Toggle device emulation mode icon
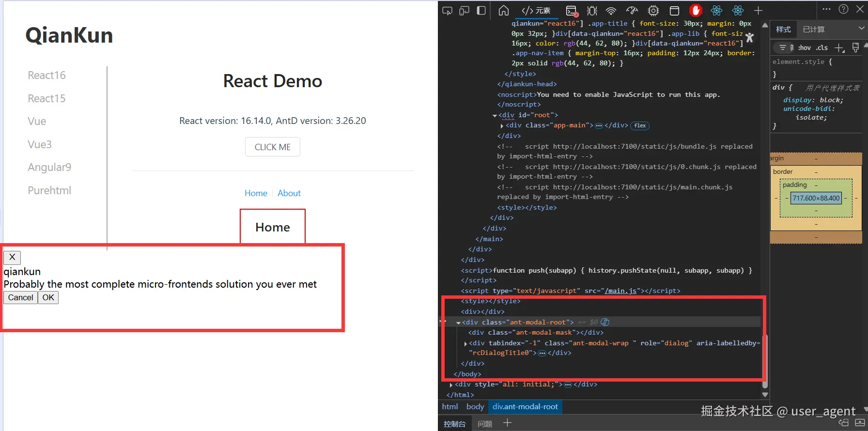 [464, 11]
